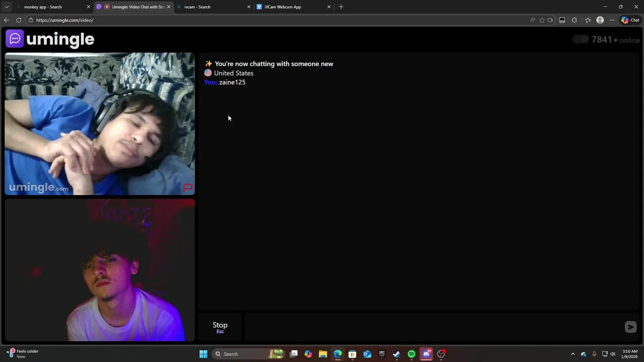Viewport: 644px width, 362px height.
Task: Click 'You're now chatting with someone new' text
Action: coord(274,64)
